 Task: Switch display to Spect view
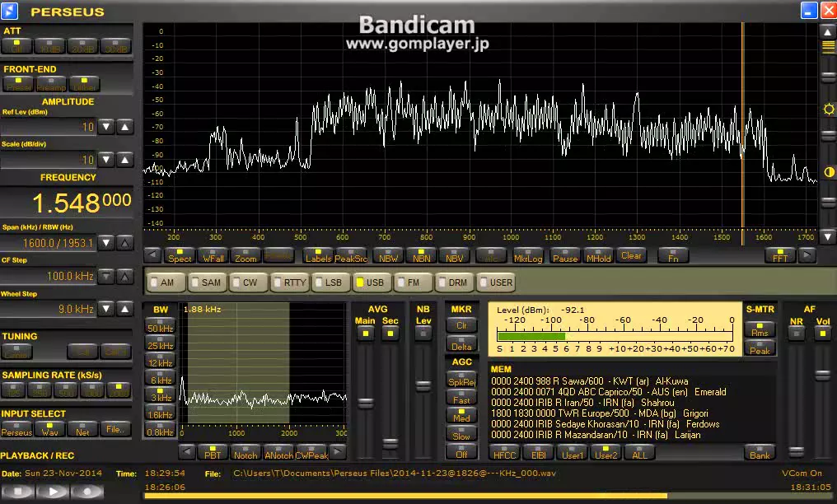click(x=180, y=255)
